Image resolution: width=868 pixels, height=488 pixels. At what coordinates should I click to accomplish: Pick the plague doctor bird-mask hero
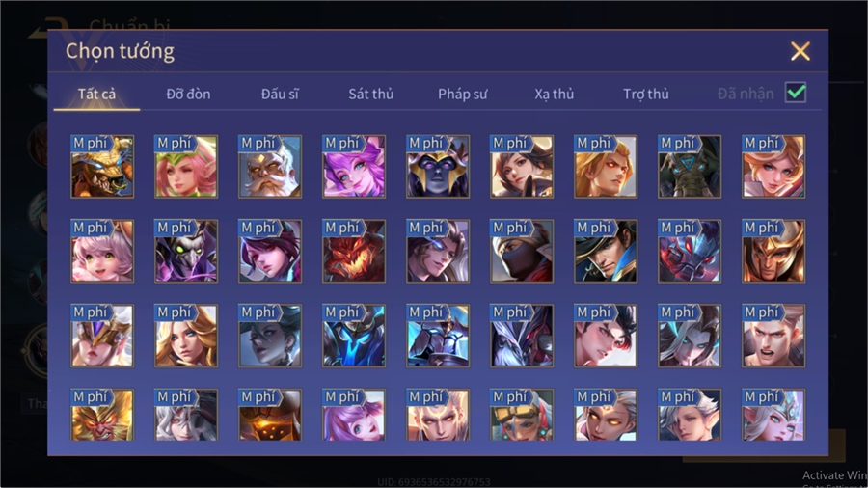(186, 251)
